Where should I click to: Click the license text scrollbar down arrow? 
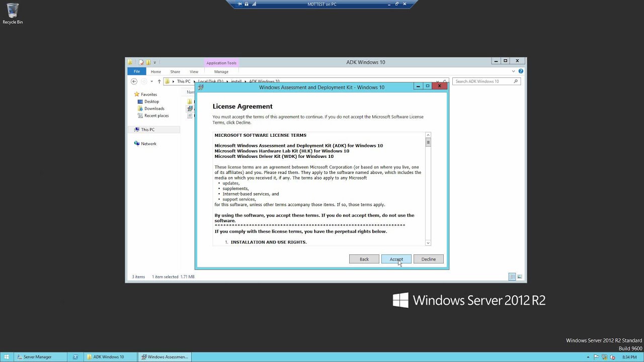428,243
